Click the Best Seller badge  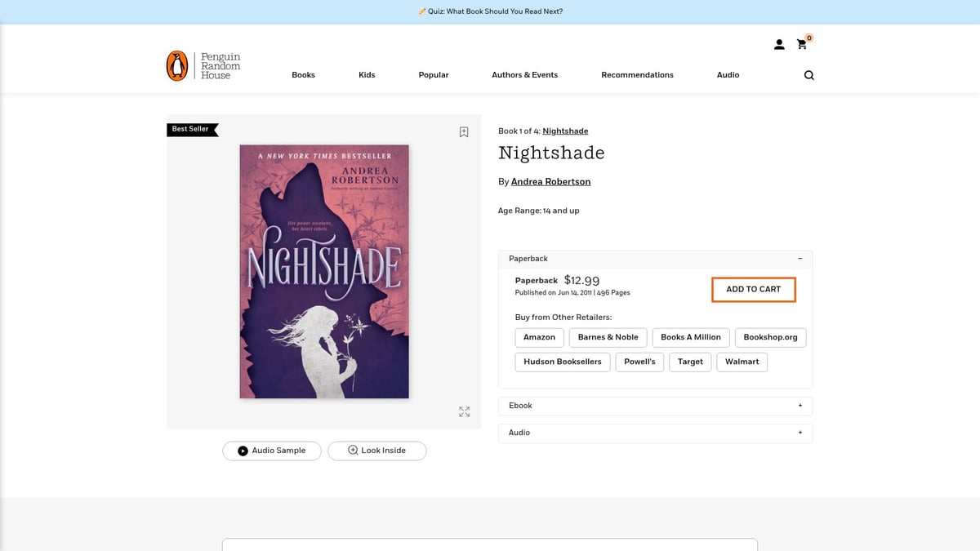click(192, 129)
